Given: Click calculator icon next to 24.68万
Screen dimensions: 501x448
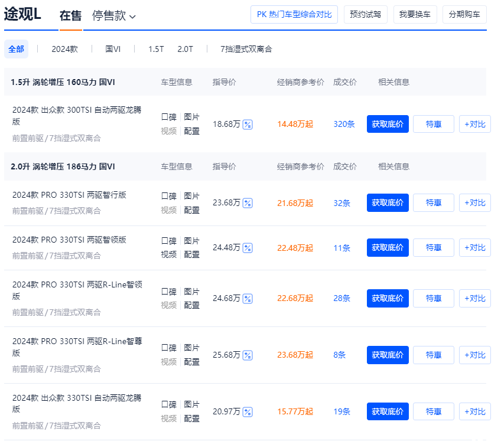Looking at the screenshot, I should (248, 299).
